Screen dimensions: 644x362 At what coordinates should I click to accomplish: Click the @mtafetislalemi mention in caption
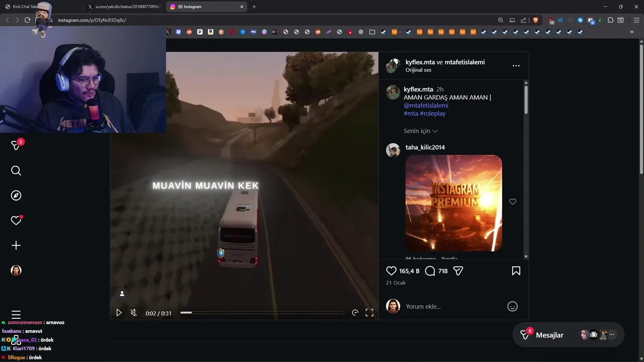(426, 106)
